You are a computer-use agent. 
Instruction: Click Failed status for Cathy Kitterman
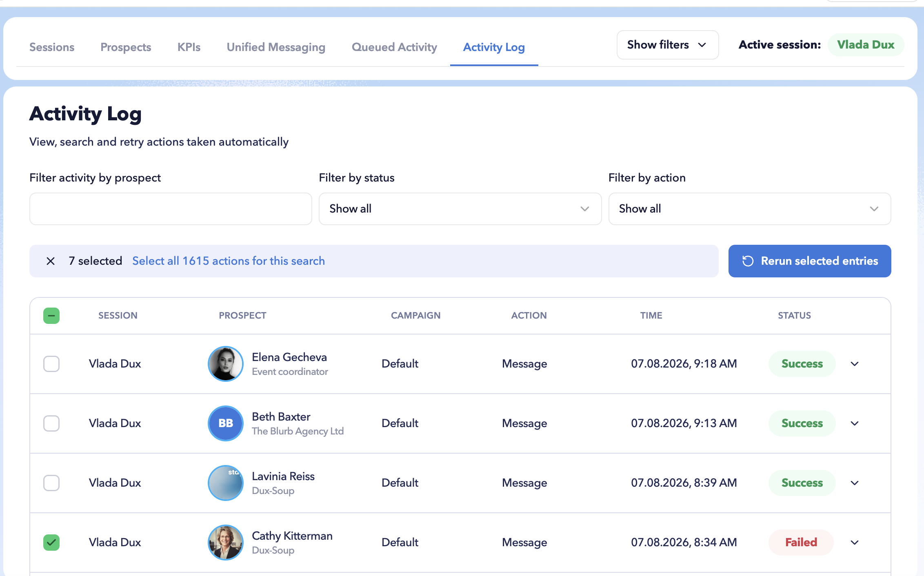(801, 543)
